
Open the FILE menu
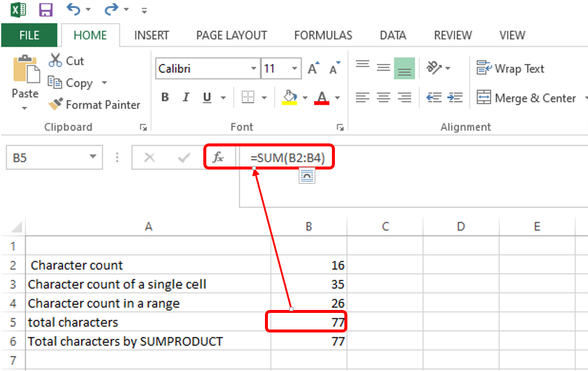[28, 35]
